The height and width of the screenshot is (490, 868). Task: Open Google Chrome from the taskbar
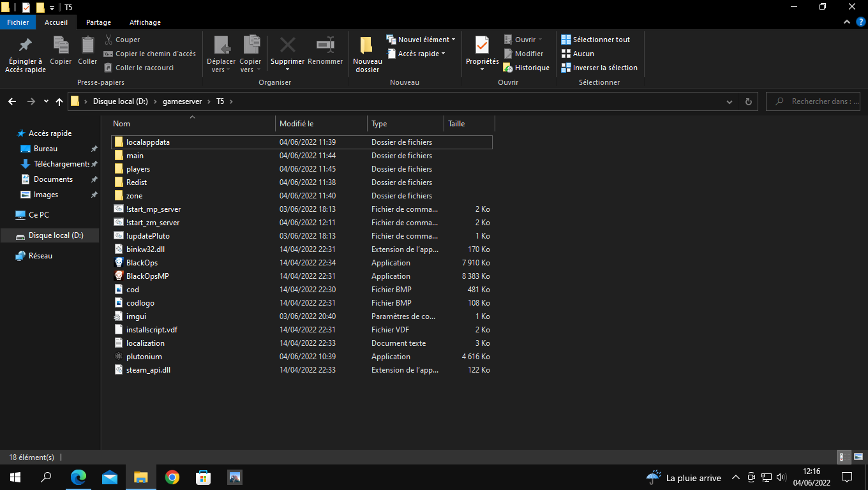172,477
